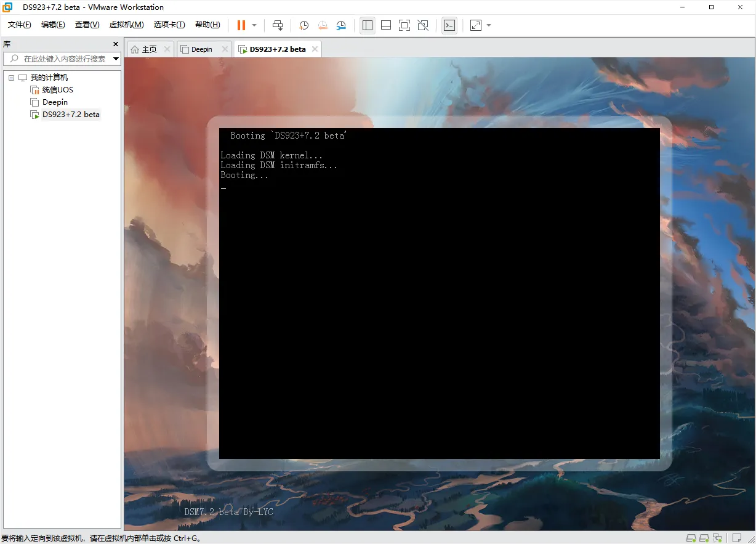756x544 pixels.
Task: Minimize the VMware Workstation window
Action: 683,7
